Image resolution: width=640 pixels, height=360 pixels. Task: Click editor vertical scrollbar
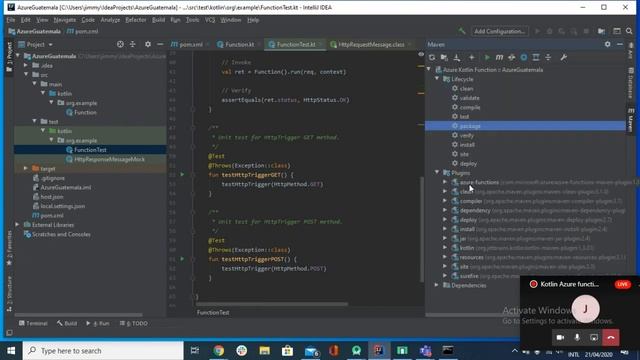[422, 229]
